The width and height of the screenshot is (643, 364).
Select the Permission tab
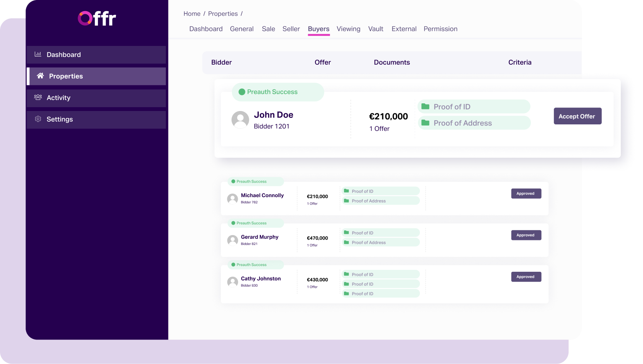[440, 29]
